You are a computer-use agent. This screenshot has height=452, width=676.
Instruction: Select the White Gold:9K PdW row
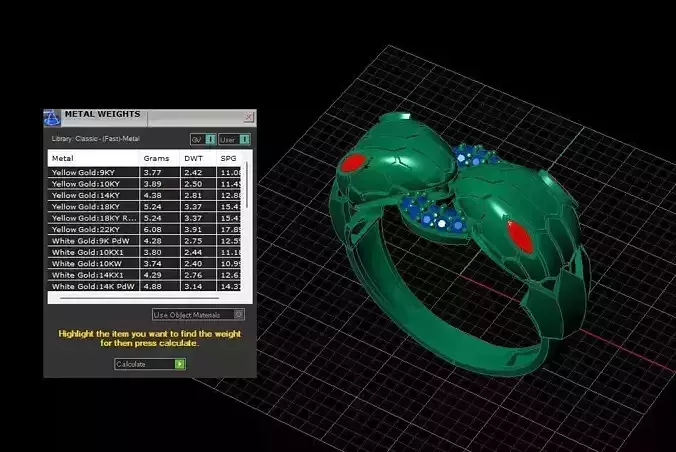144,241
